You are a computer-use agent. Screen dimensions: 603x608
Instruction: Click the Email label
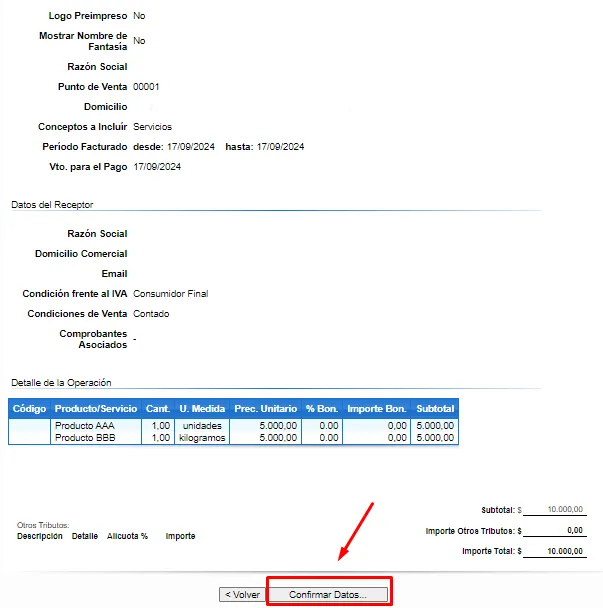[x=114, y=274]
